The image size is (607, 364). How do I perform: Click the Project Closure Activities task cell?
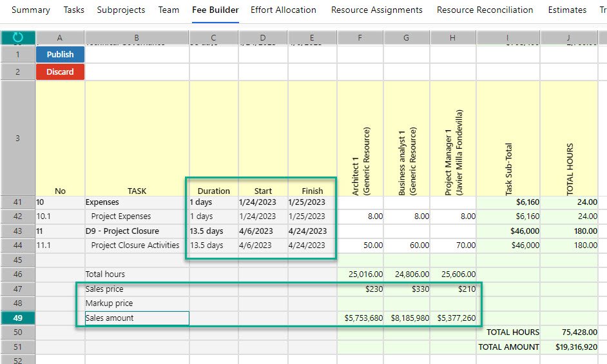pos(137,245)
